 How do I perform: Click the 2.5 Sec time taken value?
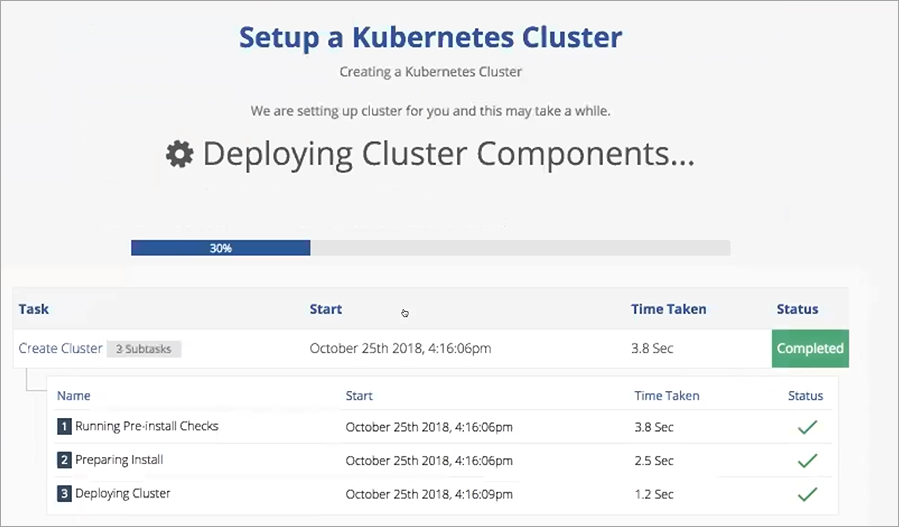[654, 460]
